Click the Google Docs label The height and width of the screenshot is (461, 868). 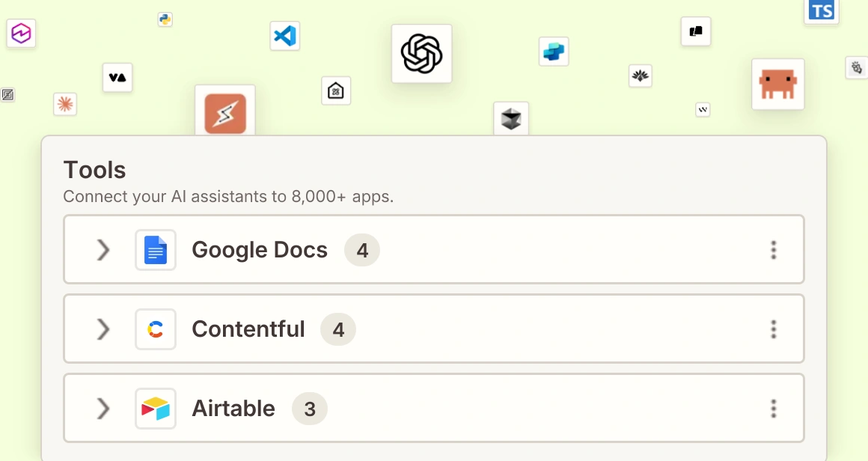[259, 250]
